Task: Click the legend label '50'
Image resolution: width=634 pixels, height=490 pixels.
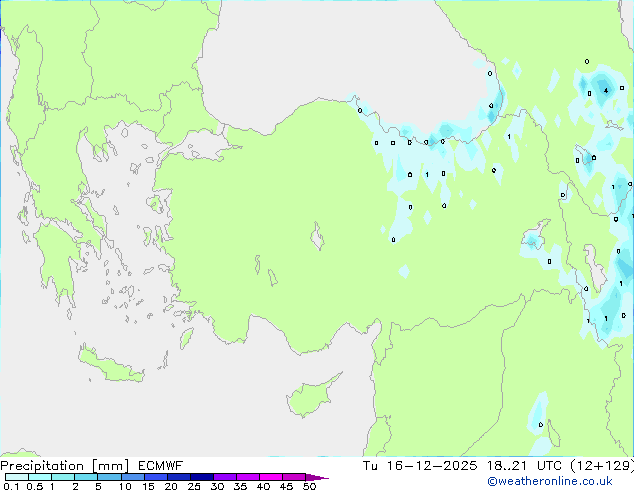Action: tap(309, 486)
